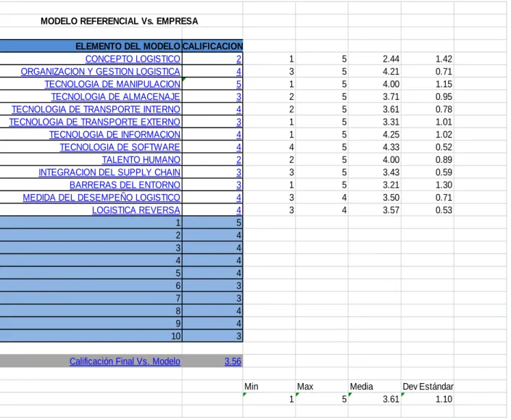Select the ELEMENTO DEL MODELO header cell

91,46
